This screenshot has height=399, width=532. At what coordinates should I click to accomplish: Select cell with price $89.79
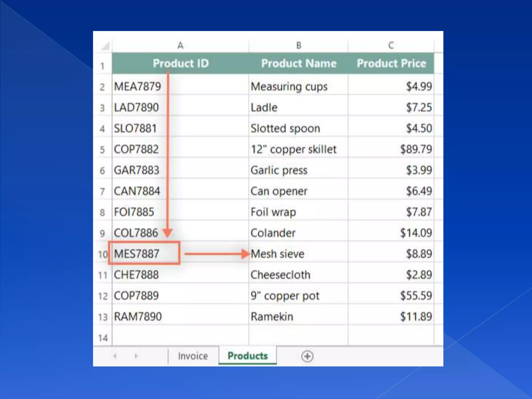416,149
